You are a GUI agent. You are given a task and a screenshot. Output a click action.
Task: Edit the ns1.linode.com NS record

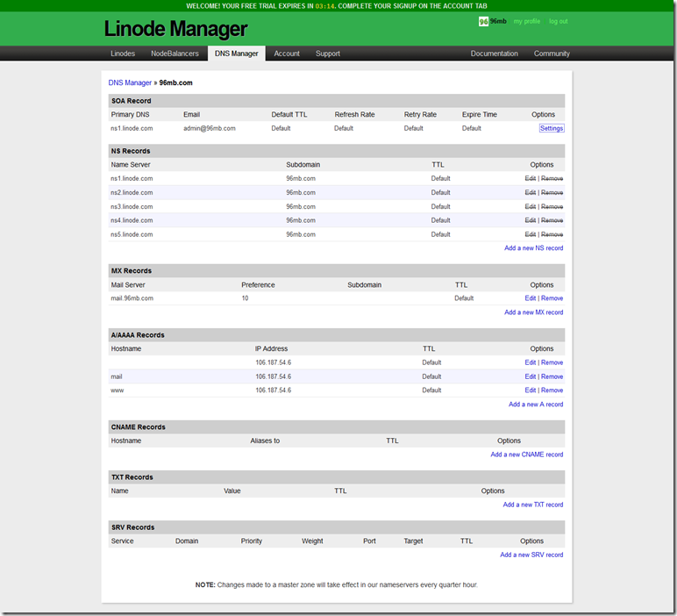pyautogui.click(x=531, y=178)
